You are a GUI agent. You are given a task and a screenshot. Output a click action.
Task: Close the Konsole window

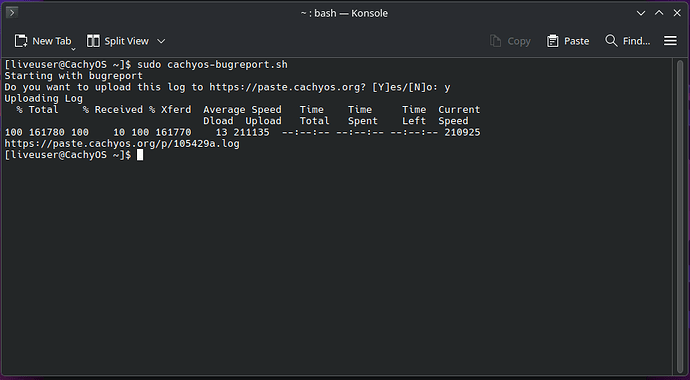pos(677,13)
